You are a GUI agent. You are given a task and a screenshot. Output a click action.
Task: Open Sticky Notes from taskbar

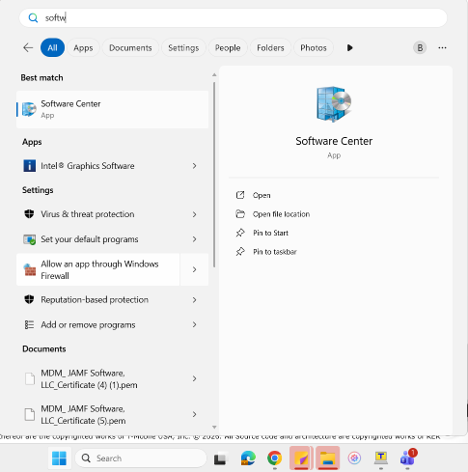(x=301, y=458)
